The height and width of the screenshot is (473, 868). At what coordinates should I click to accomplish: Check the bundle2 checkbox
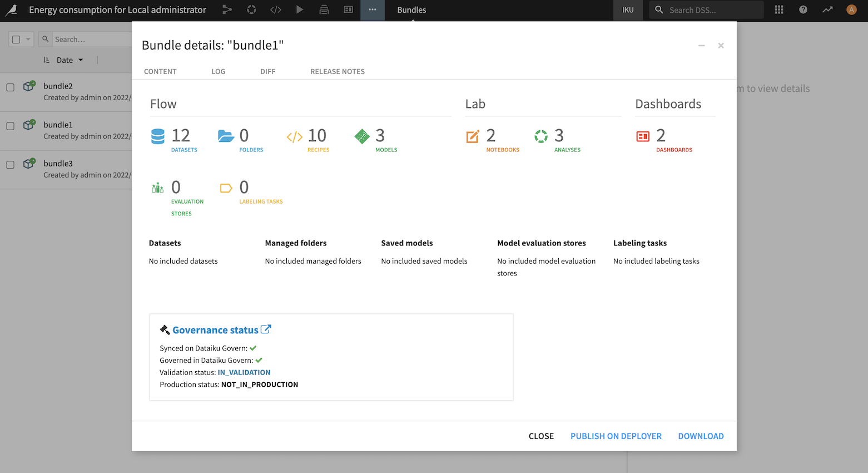(10, 87)
